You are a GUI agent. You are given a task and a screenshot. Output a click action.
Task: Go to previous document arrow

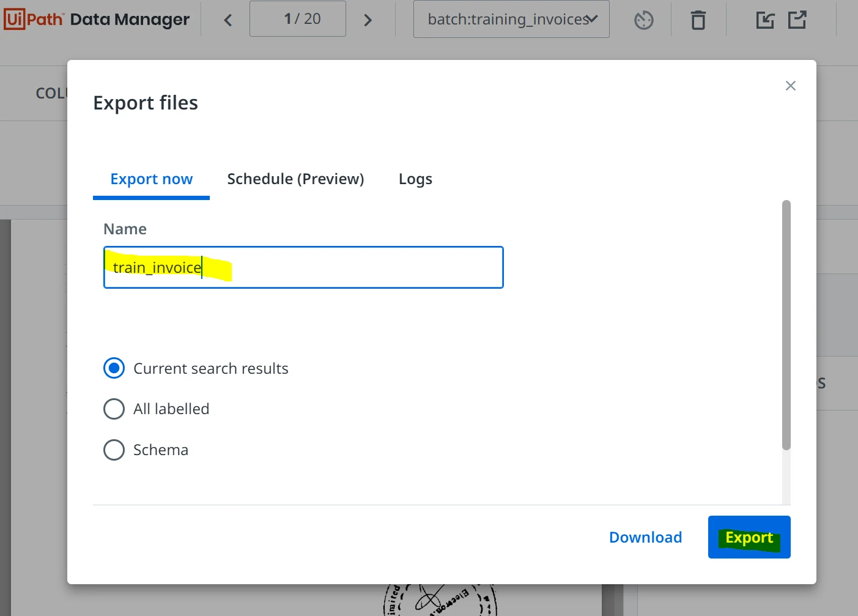(228, 20)
